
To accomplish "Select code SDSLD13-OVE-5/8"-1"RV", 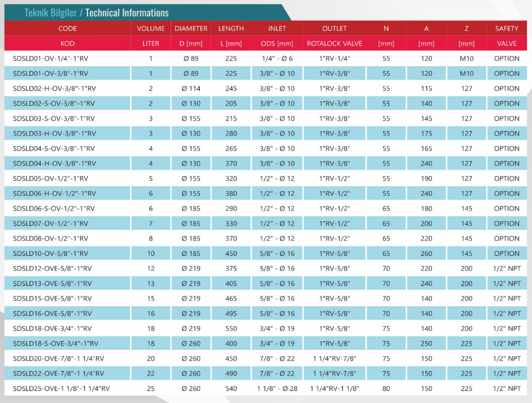I will tap(52, 283).
